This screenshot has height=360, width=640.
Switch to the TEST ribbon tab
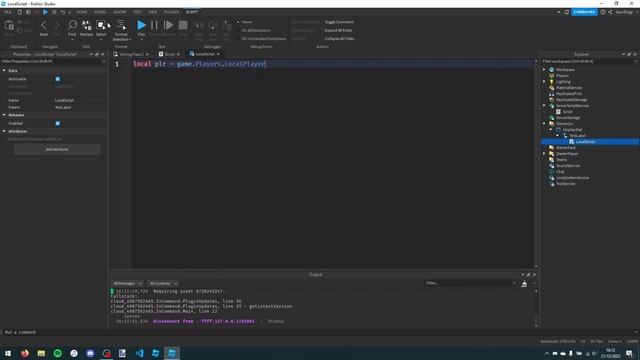point(138,12)
